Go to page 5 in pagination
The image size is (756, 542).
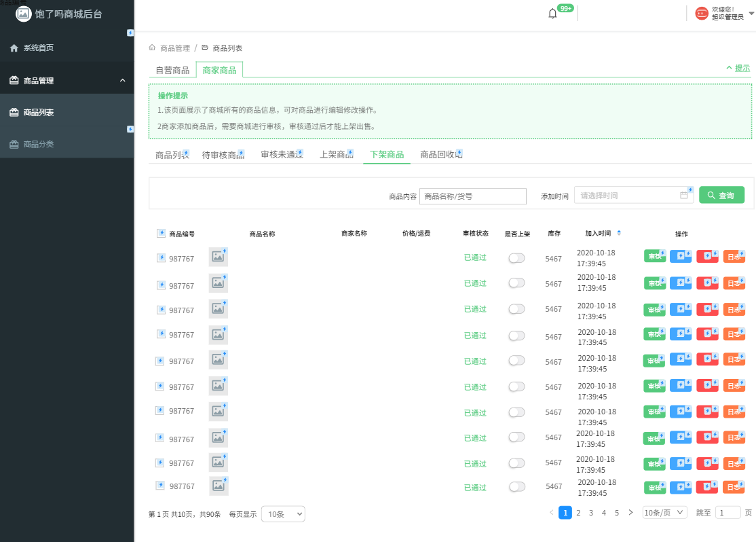pos(617,513)
